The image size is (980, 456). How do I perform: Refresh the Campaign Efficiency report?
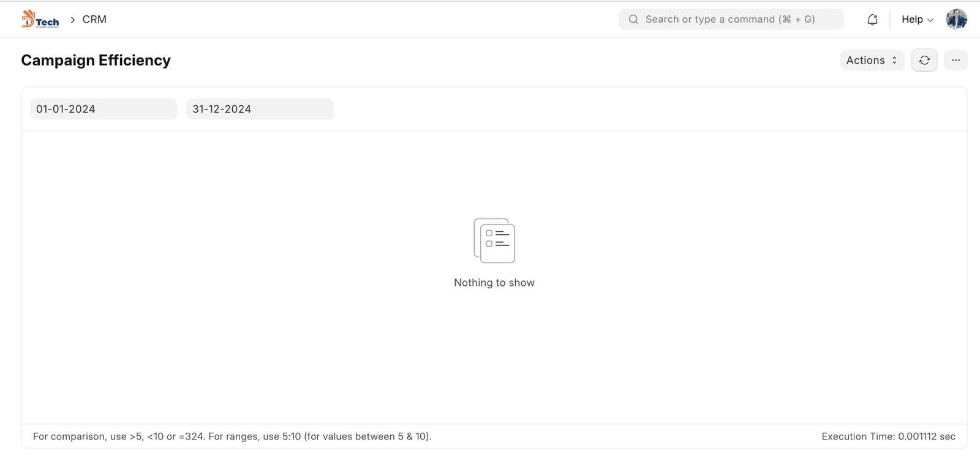(924, 61)
